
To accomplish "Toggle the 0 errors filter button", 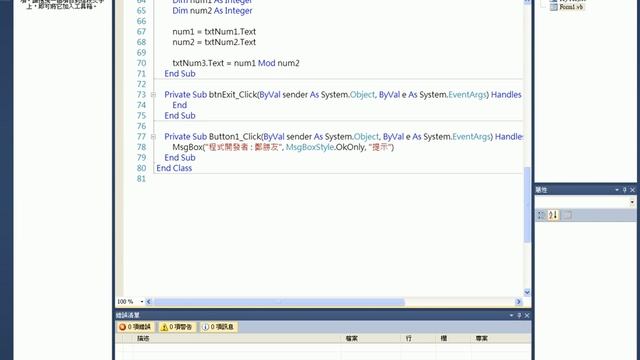I will coord(135,327).
